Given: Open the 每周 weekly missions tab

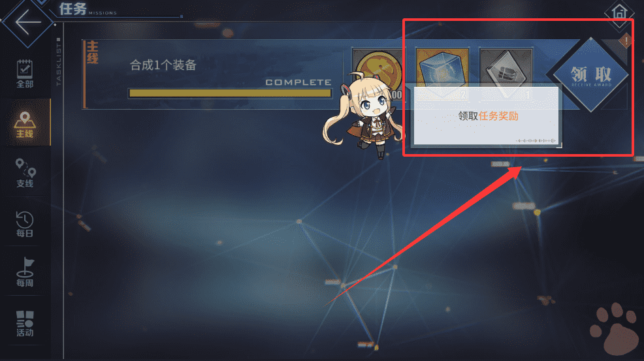Looking at the screenshot, I should click(25, 273).
